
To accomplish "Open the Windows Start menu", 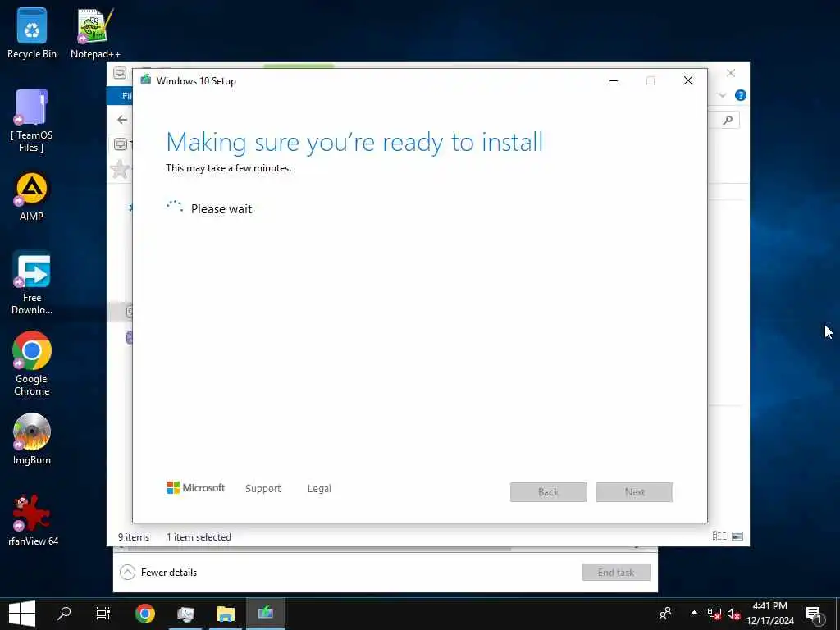I will point(21,614).
